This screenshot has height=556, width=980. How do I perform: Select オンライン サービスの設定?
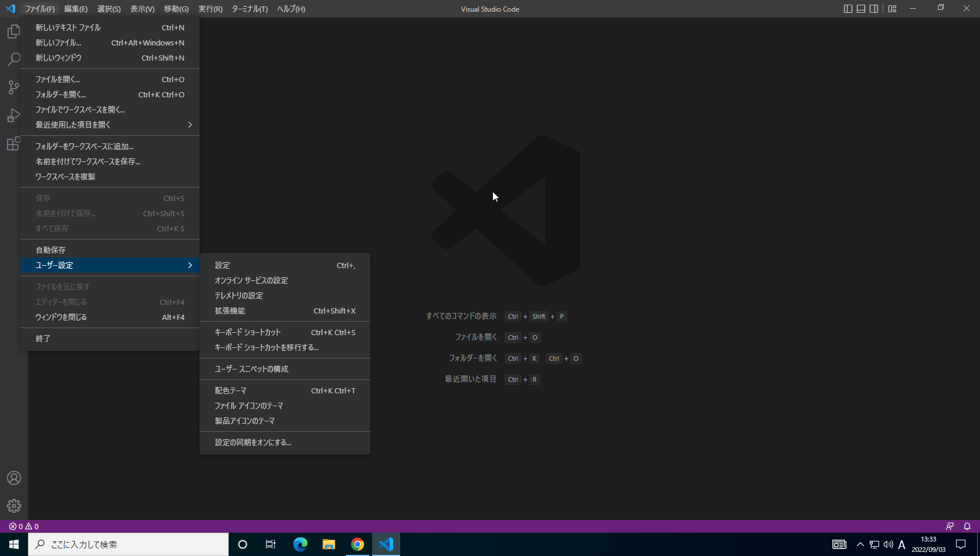pos(285,280)
